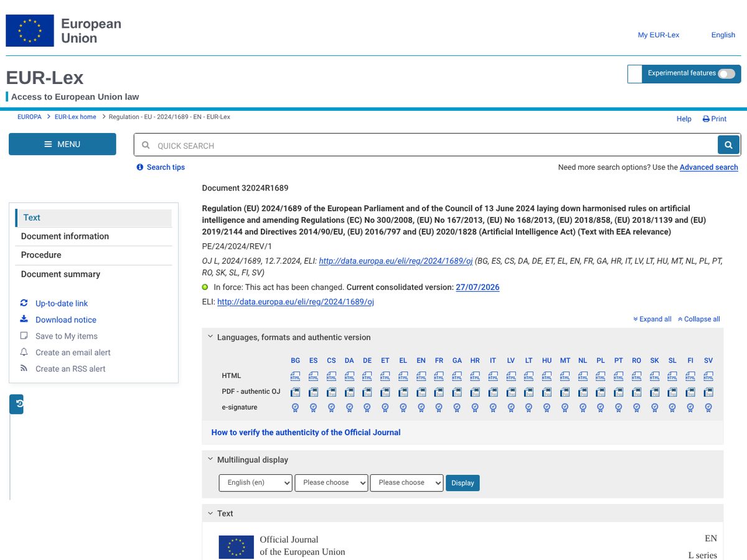747x560 pixels.
Task: Click the SV language column header
Action: point(708,361)
